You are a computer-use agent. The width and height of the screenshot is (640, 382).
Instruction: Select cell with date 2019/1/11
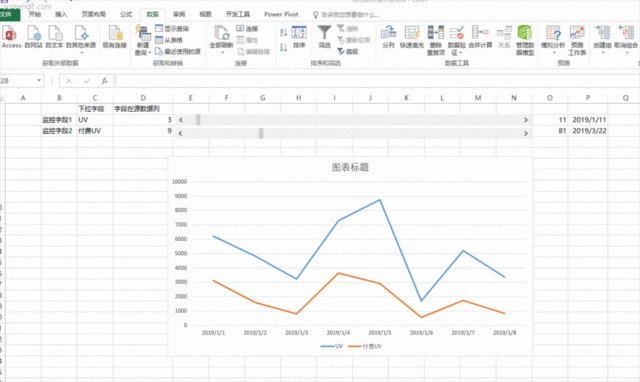[587, 120]
